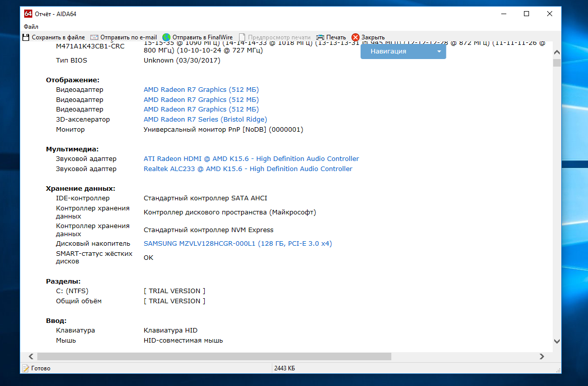This screenshot has width=588, height=386.
Task: Click Отправить по e-mail label
Action: click(129, 37)
